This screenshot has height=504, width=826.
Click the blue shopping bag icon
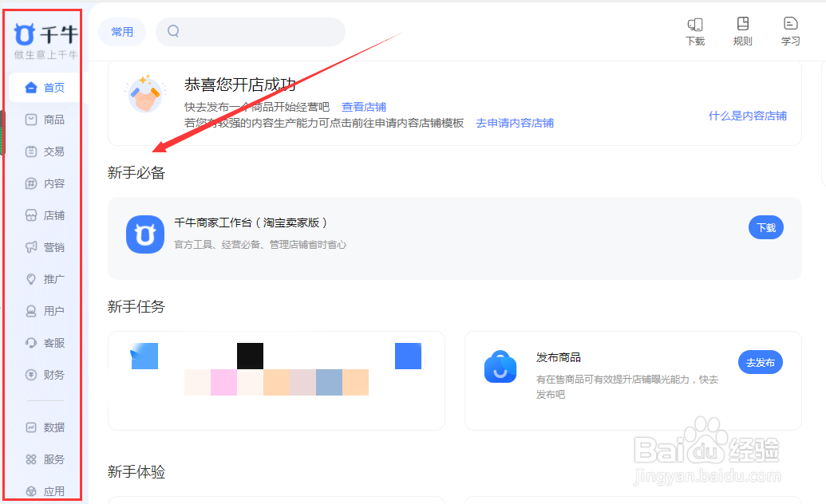point(500,367)
